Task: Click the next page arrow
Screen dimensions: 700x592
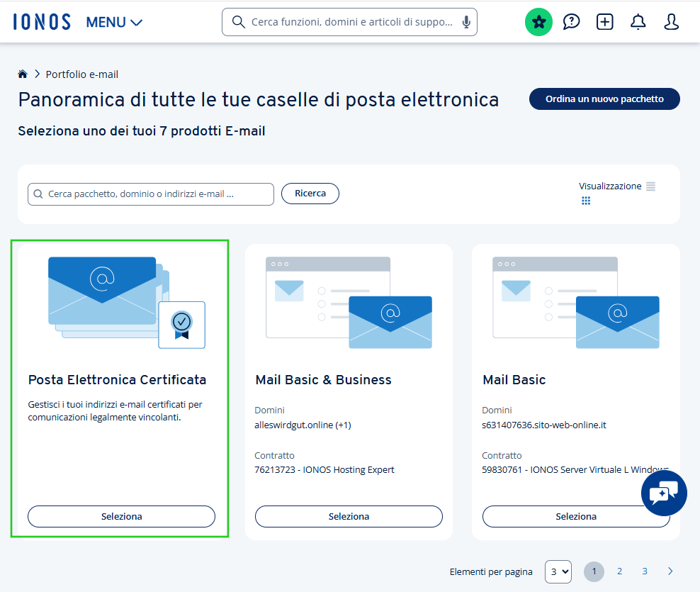Action: (x=670, y=571)
